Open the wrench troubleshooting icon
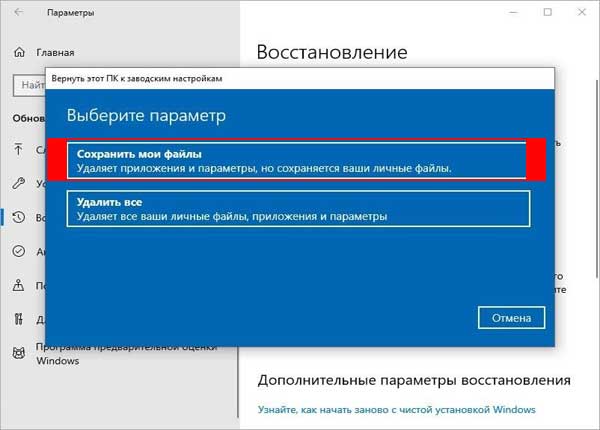Screen dimensions: 600x430 (x=18, y=183)
